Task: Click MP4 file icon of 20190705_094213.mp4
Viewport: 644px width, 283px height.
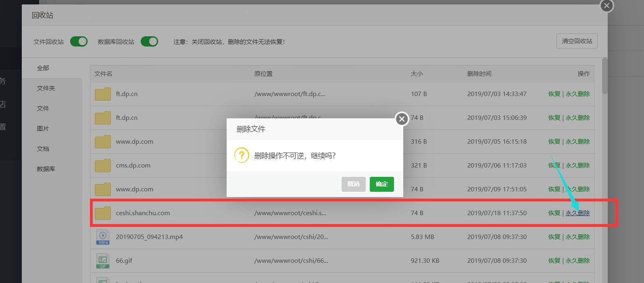Action: click(103, 237)
